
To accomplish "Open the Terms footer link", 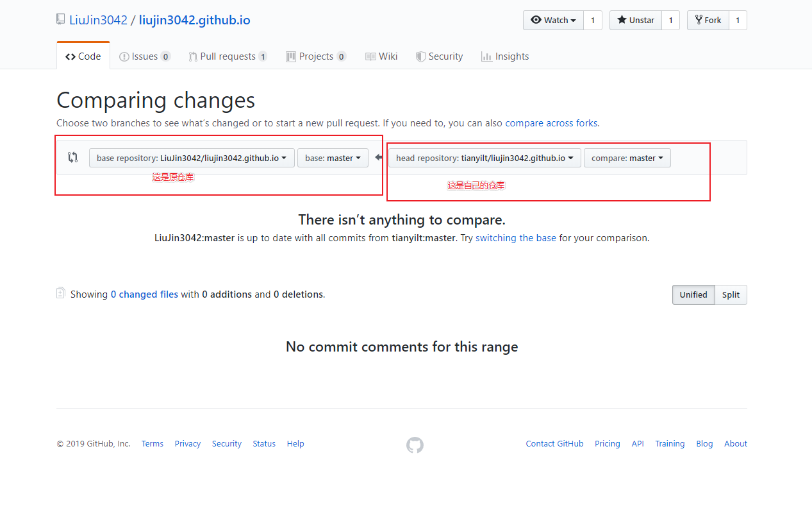I will coord(153,444).
